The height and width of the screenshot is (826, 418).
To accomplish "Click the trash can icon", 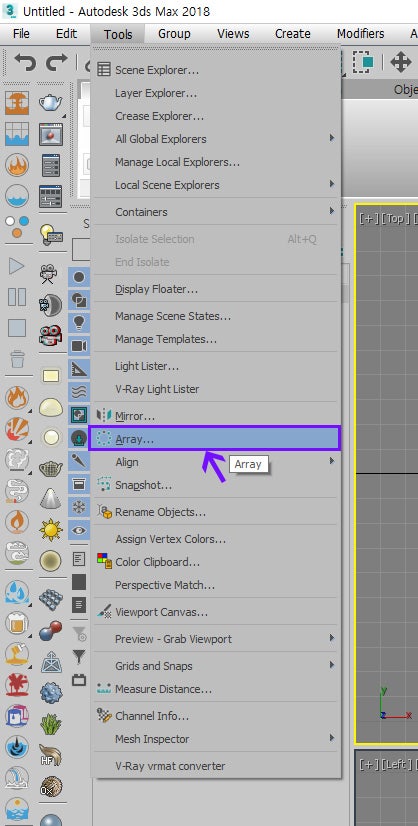I will [x=17, y=359].
